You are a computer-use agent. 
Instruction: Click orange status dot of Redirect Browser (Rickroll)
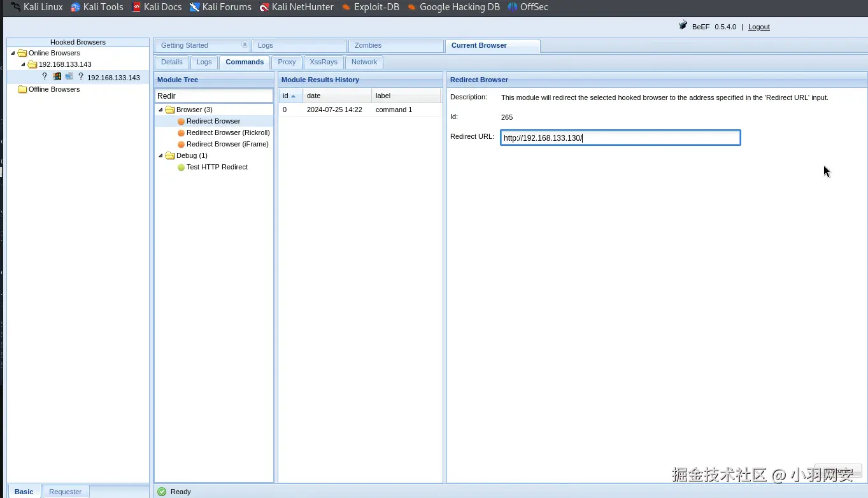181,133
